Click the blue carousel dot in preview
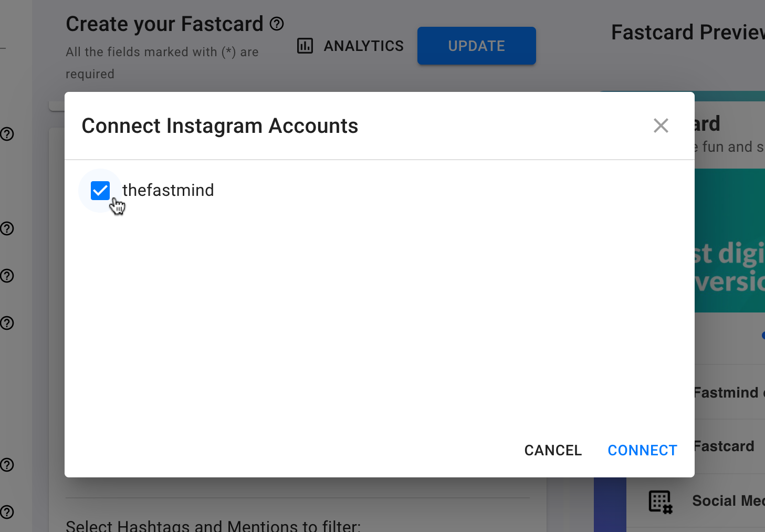 pyautogui.click(x=763, y=336)
